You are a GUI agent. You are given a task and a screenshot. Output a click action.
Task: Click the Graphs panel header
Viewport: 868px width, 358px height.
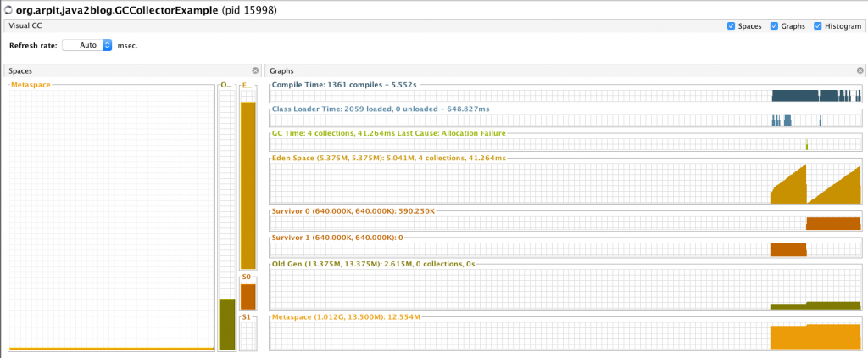tap(565, 71)
